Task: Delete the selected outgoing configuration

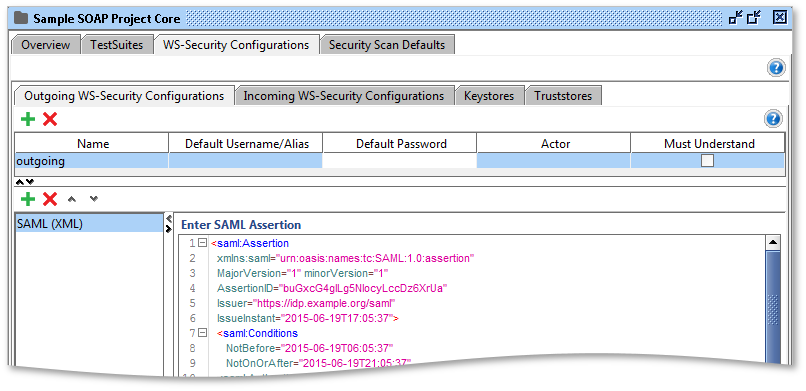Action: click(50, 120)
